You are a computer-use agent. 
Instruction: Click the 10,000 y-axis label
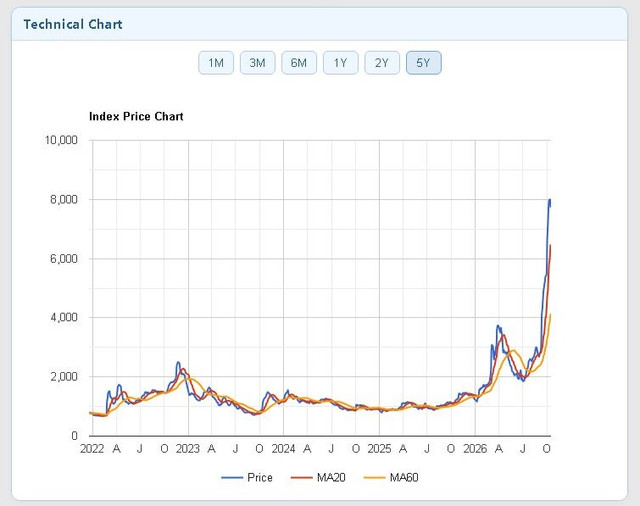click(x=61, y=140)
